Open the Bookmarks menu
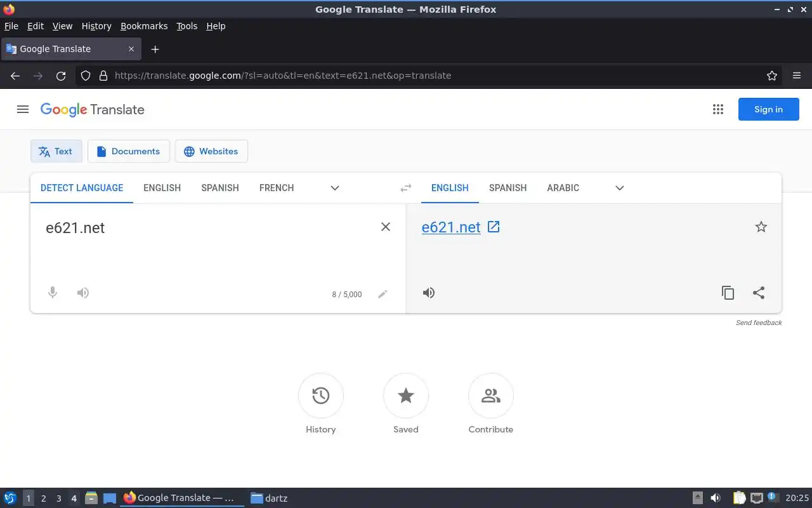The height and width of the screenshot is (508, 812). pyautogui.click(x=144, y=26)
